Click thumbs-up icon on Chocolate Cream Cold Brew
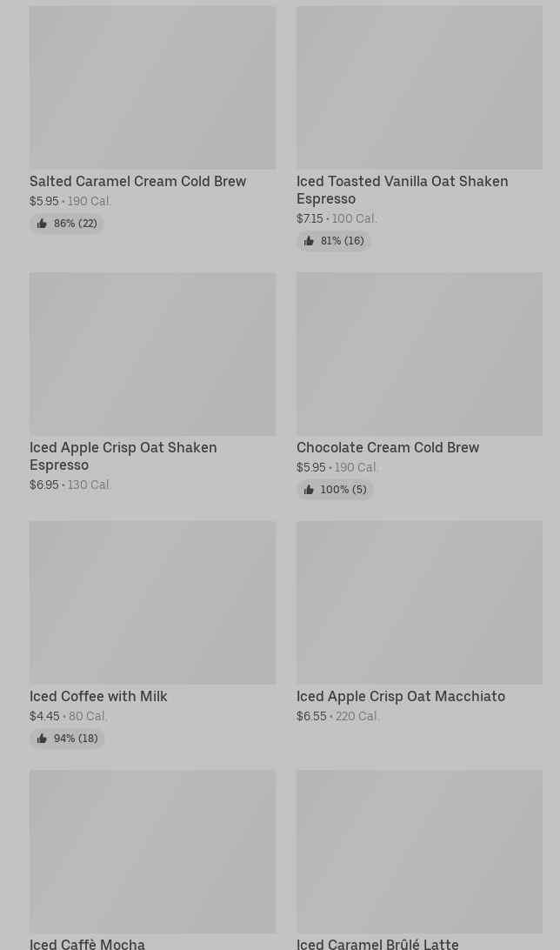The height and width of the screenshot is (950, 560). pos(309,490)
